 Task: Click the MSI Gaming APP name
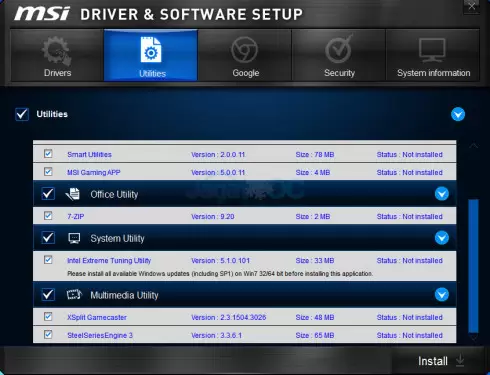click(94, 173)
